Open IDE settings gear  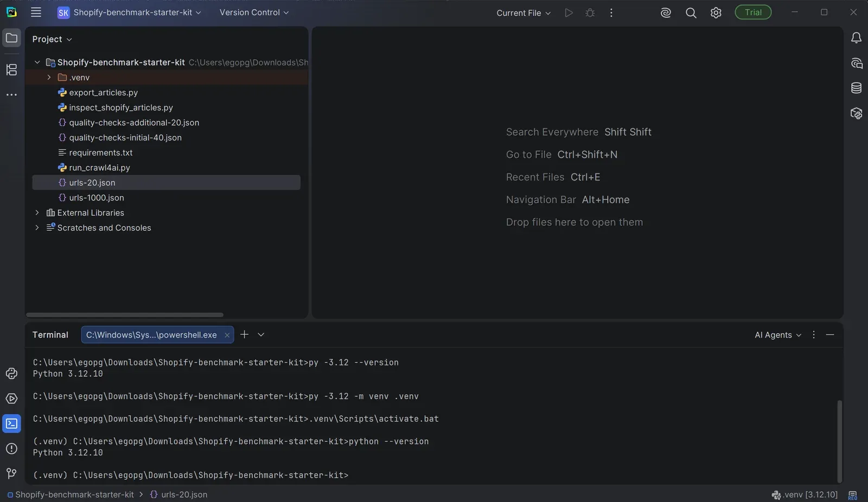click(x=716, y=12)
